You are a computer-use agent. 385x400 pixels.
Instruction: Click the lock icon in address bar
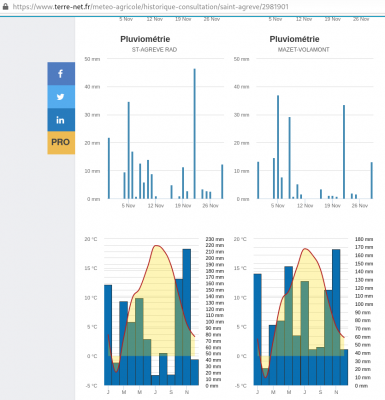point(5,6)
